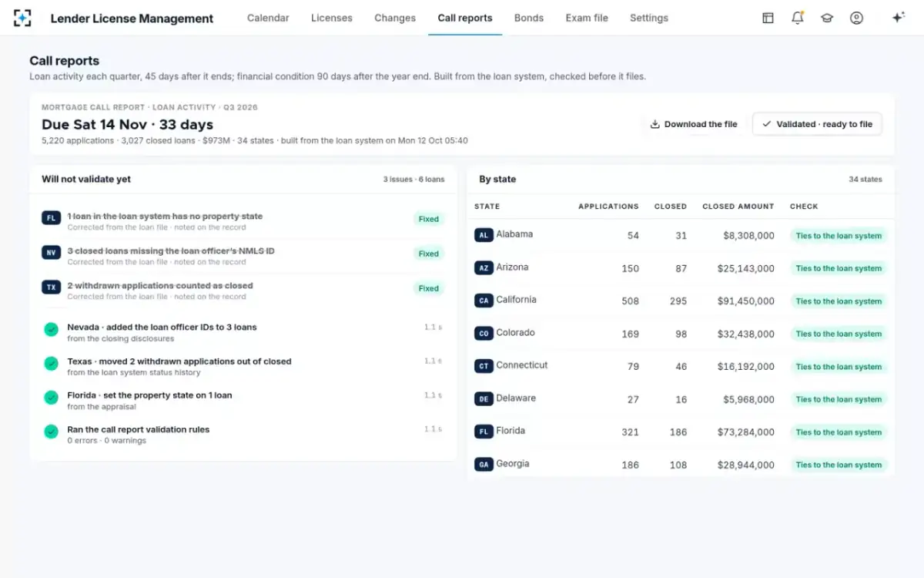Screen dimensions: 924x578
Task: Click California's closed count 295
Action: 678,301
